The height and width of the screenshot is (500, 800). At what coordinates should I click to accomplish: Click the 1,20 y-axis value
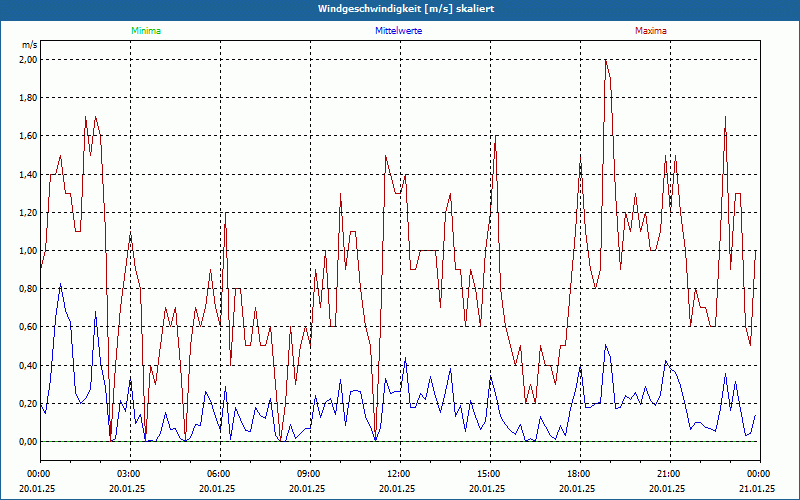click(x=28, y=213)
